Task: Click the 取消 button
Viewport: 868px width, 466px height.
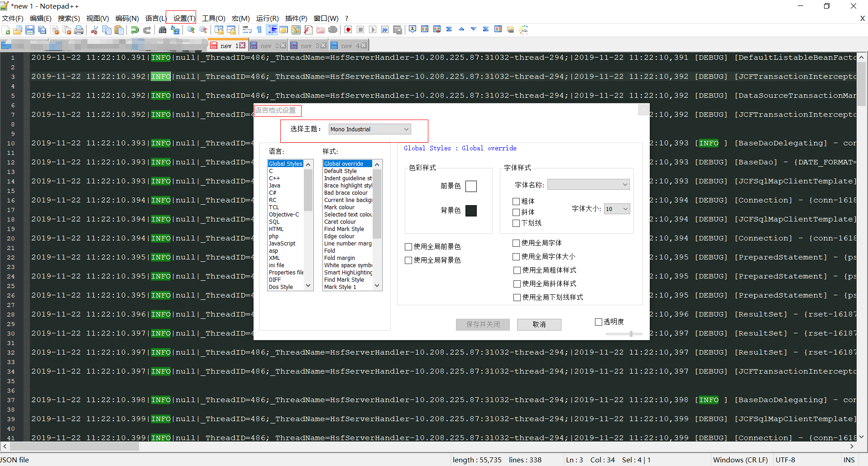Action: tap(539, 324)
